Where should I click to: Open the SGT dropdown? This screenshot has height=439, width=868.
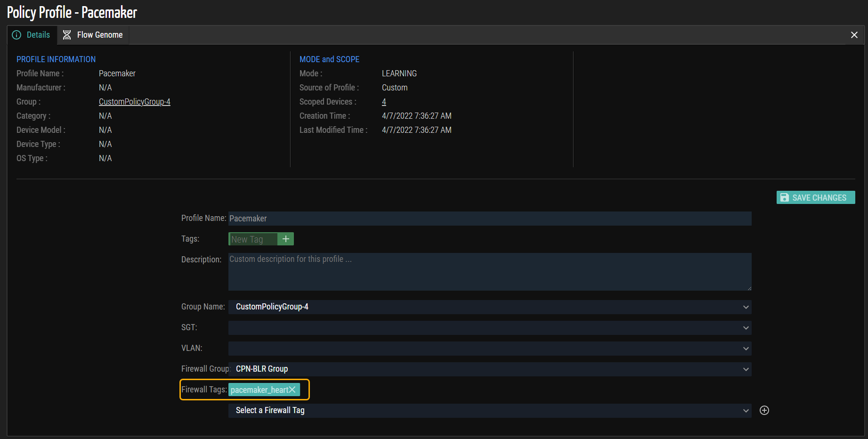(x=746, y=328)
